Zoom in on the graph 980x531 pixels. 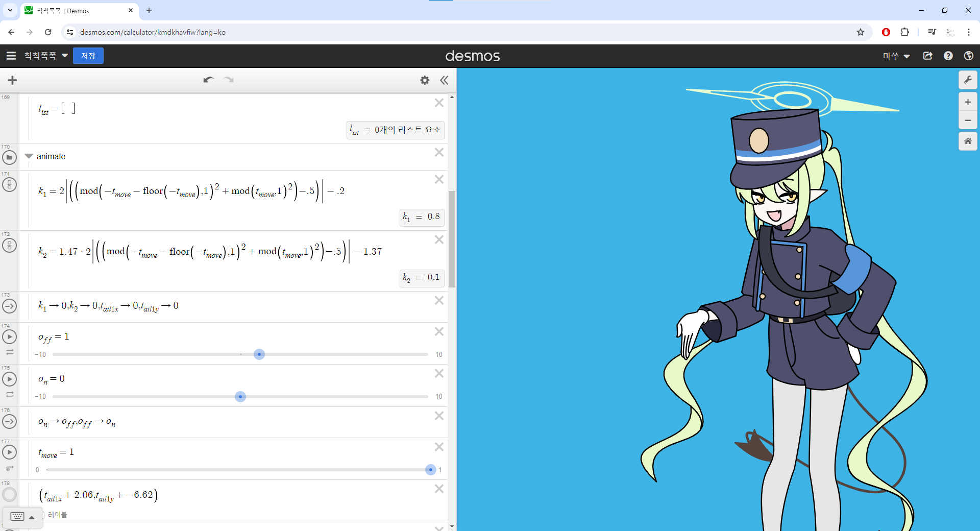pyautogui.click(x=968, y=102)
